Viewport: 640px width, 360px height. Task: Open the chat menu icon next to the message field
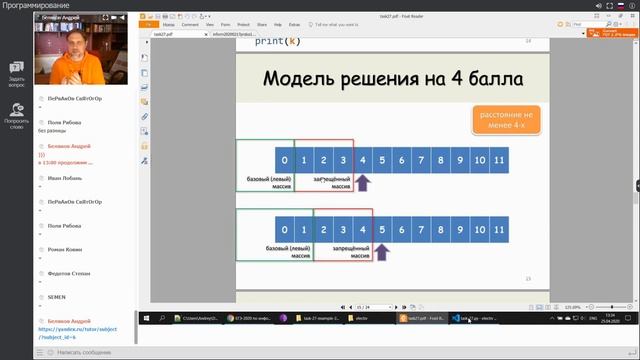40,352
